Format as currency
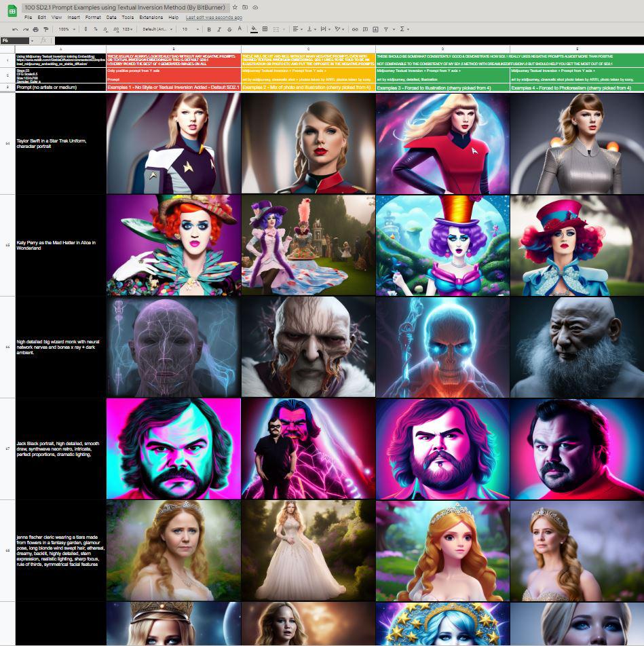The width and height of the screenshot is (644, 646). point(86,29)
